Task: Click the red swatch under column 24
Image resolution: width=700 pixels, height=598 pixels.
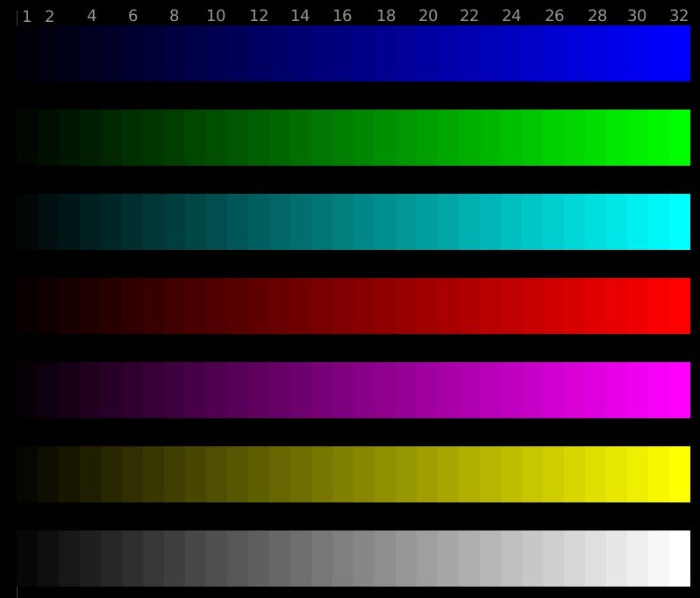Action: point(511,306)
